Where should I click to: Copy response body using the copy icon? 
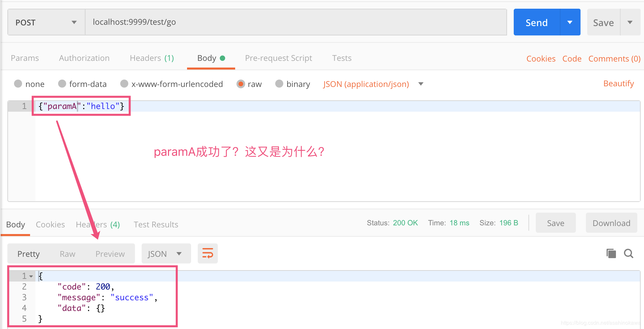[611, 253]
